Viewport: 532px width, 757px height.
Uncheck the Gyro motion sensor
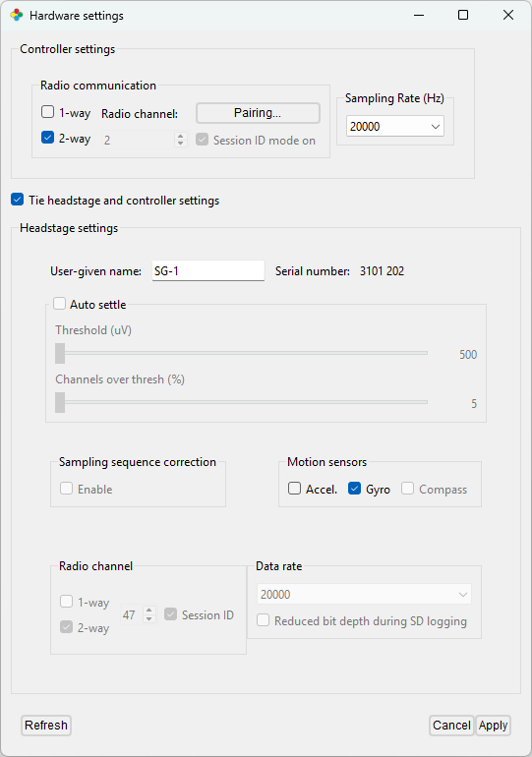354,488
